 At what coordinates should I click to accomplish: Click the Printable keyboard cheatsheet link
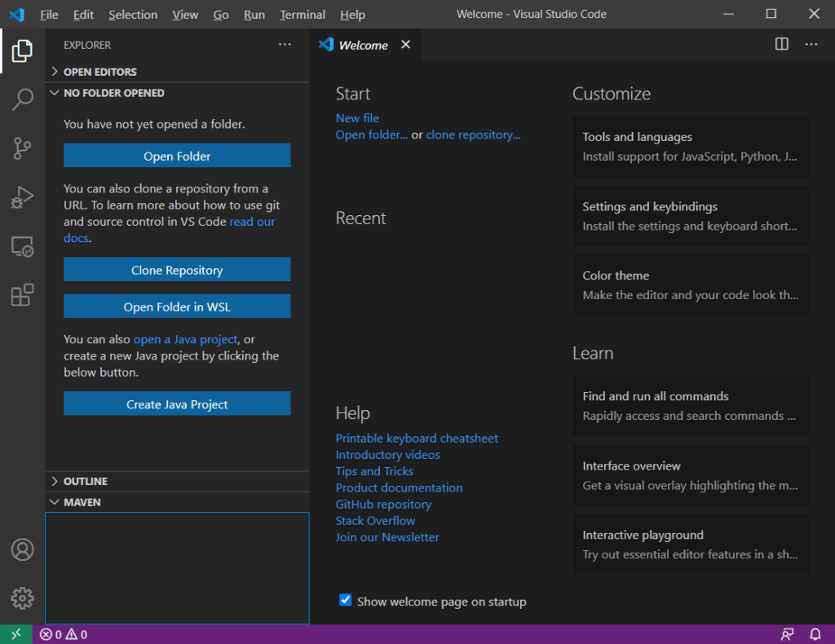[x=417, y=438]
